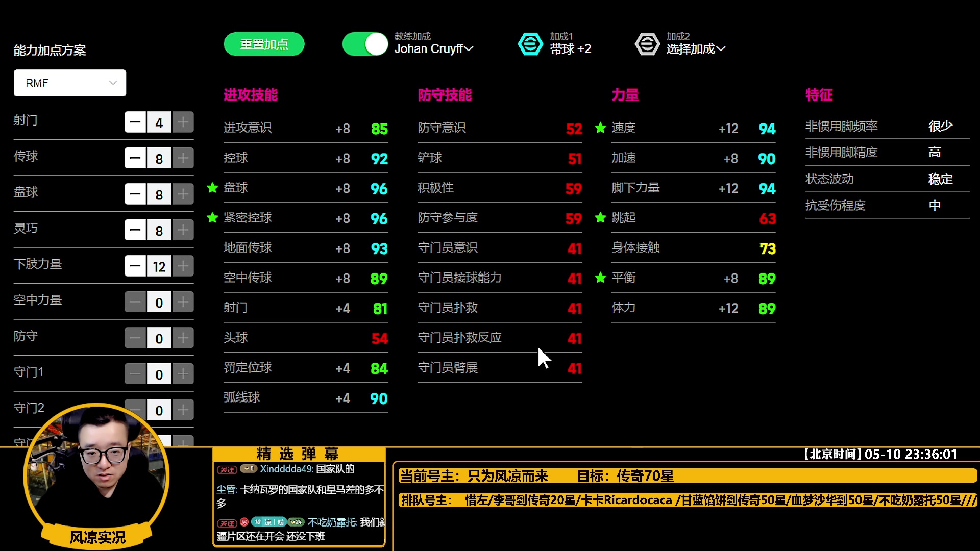Decrease 盘球 points with minus button

[x=135, y=194]
